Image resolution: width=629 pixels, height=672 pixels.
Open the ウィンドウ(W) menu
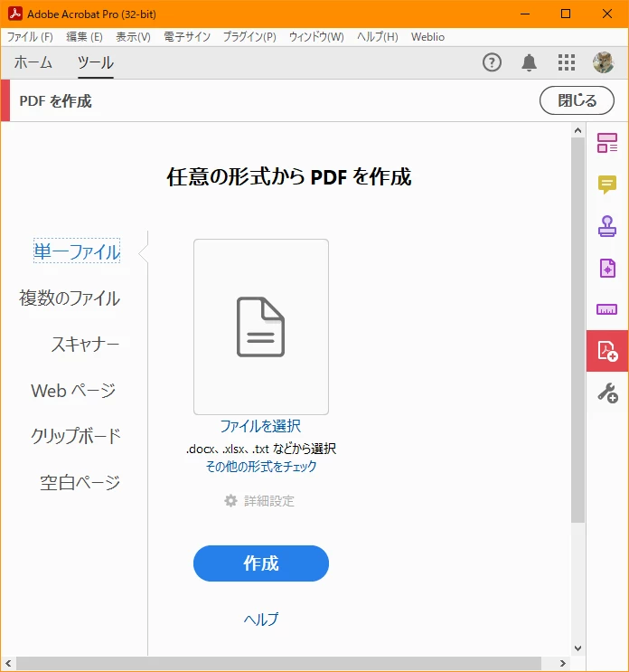[x=316, y=37]
